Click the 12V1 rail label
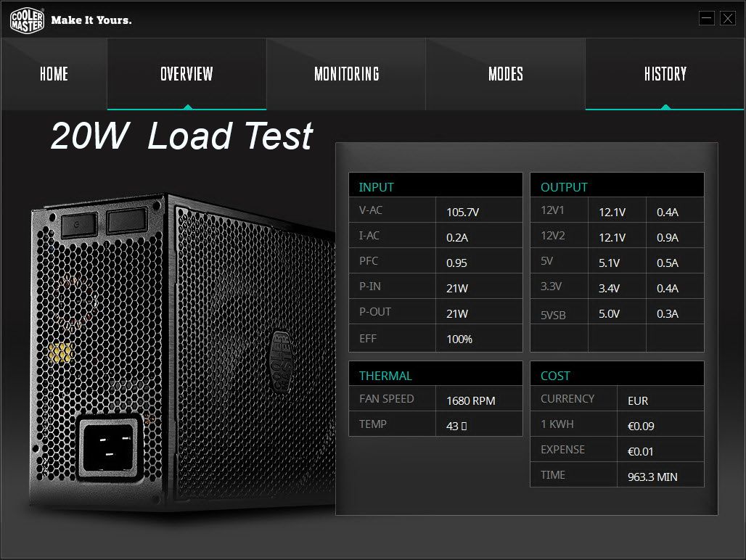The image size is (746, 560). [x=552, y=210]
